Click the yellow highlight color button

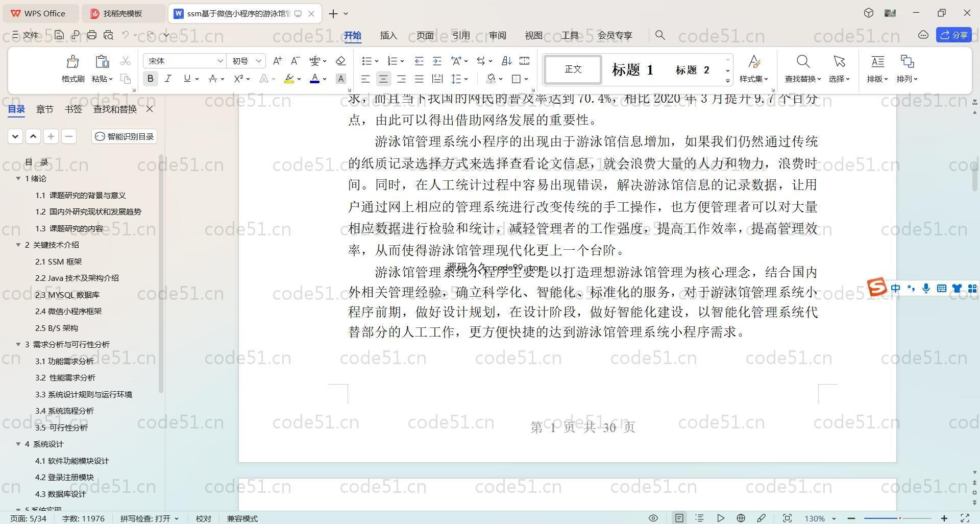(x=289, y=79)
